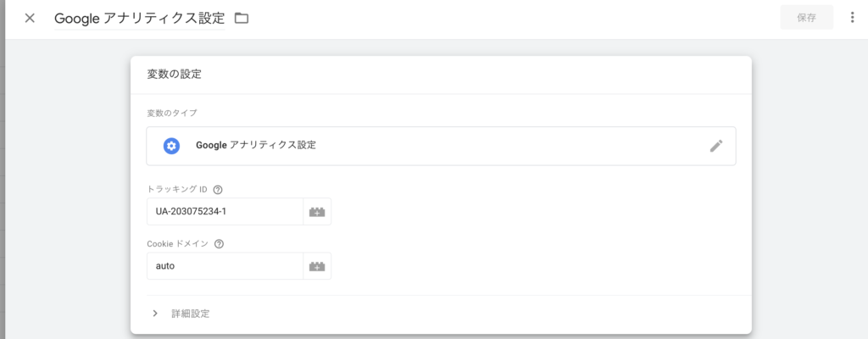Screen dimensions: 868x339
Task: Click the Cookie ドメイン label text
Action: tap(178, 244)
